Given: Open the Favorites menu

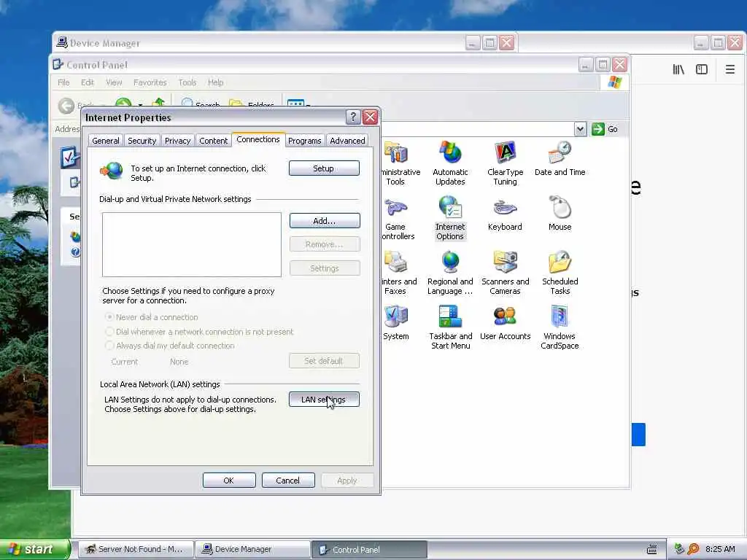Looking at the screenshot, I should [x=150, y=82].
